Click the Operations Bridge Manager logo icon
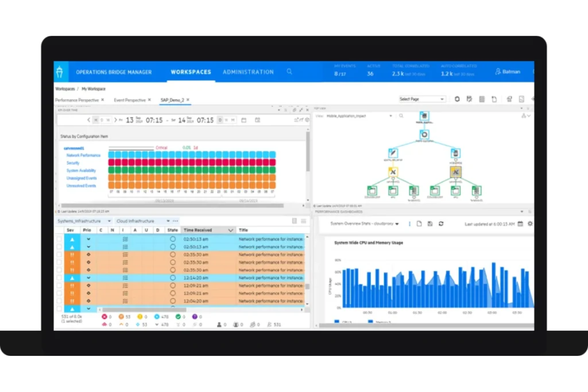 pyautogui.click(x=60, y=72)
